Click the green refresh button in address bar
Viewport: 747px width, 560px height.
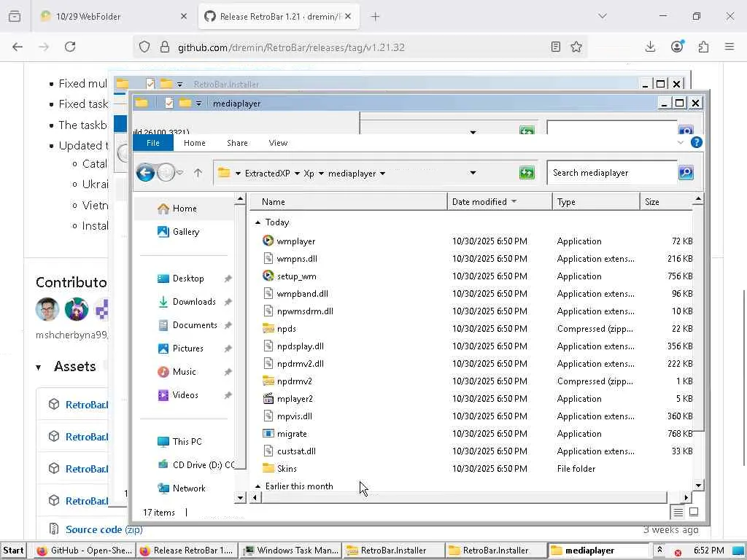click(527, 173)
